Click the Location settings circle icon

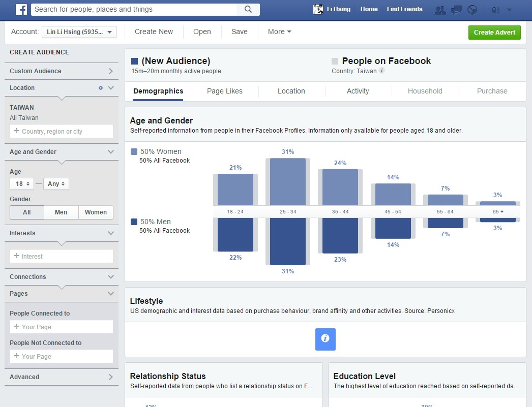tap(100, 88)
